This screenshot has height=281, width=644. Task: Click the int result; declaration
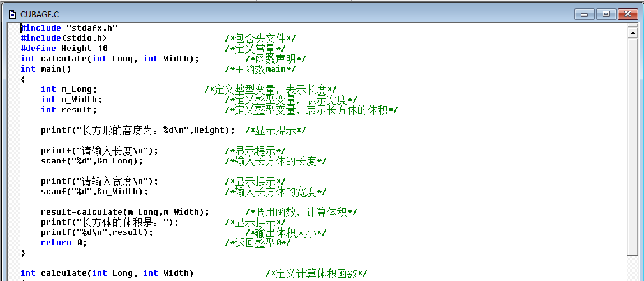[x=69, y=110]
